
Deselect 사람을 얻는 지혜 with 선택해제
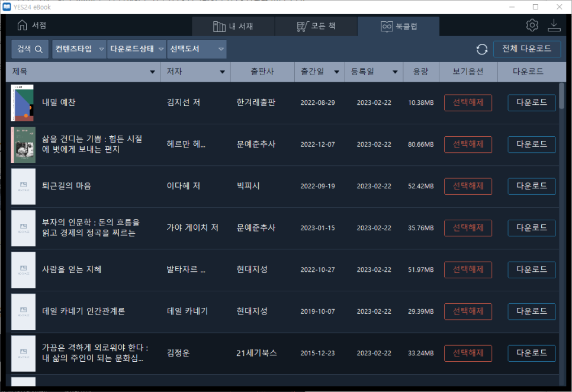[468, 270]
